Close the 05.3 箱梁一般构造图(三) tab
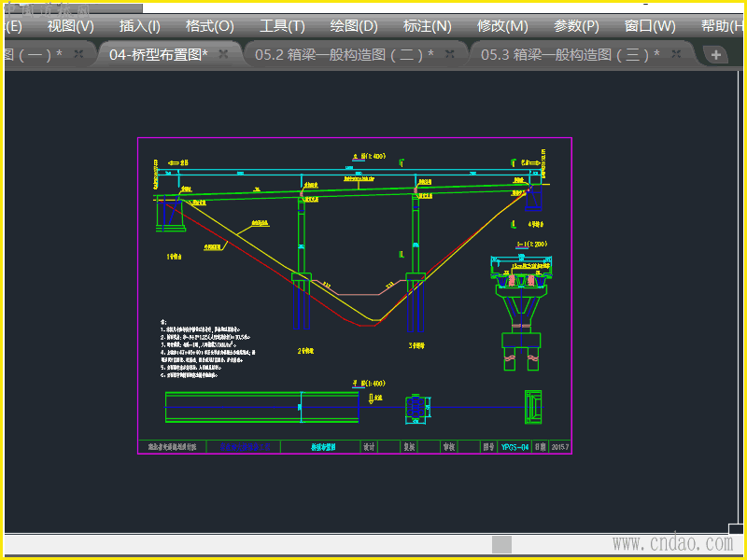The image size is (747, 560). point(676,55)
